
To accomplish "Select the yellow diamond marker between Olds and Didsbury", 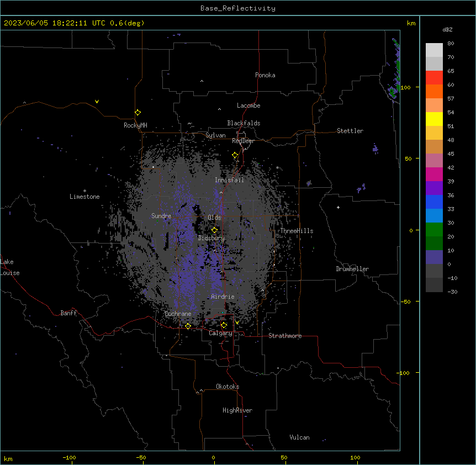I will click(214, 230).
